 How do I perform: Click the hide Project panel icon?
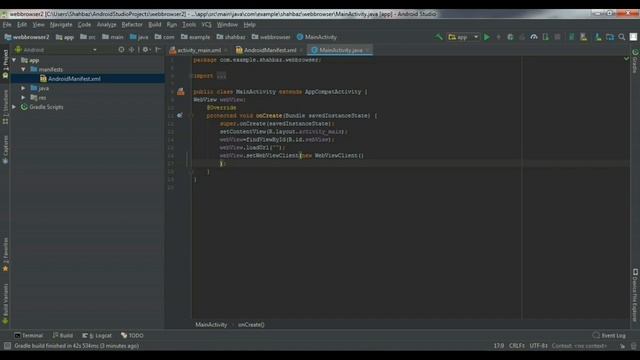point(158,50)
